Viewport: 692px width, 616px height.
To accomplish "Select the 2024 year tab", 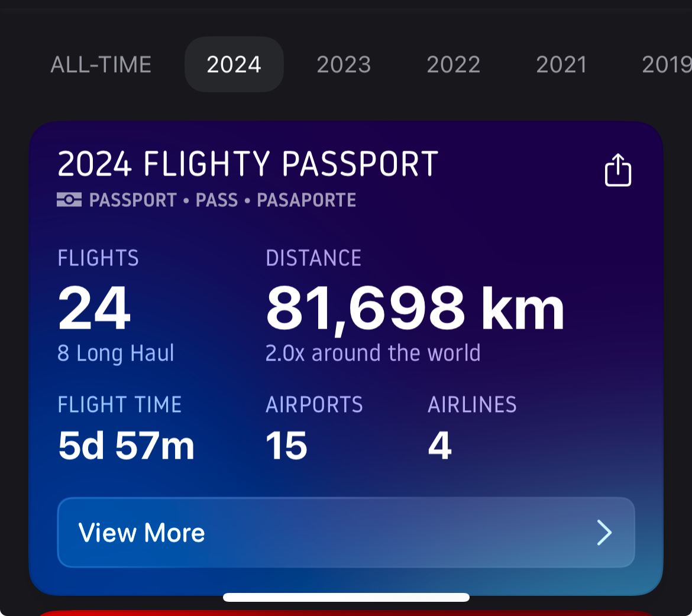I will 234,64.
